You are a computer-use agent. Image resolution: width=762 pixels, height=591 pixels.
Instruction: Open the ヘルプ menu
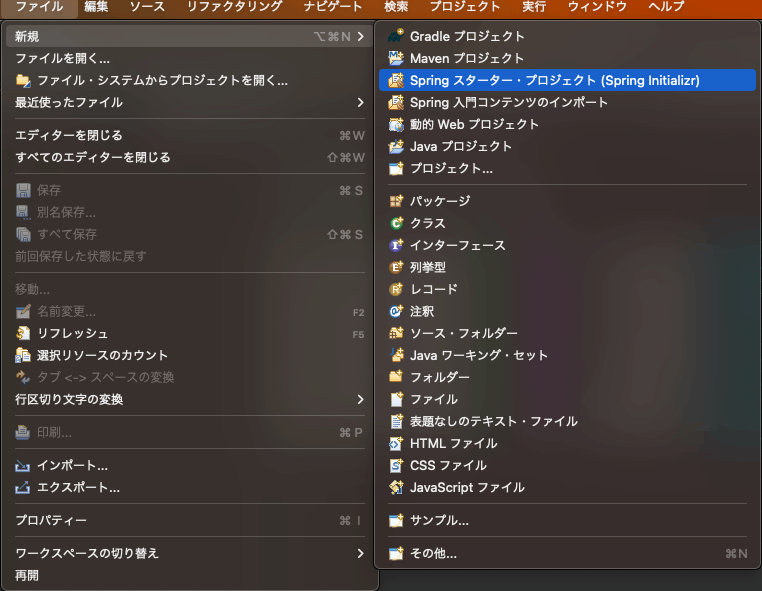(x=666, y=7)
